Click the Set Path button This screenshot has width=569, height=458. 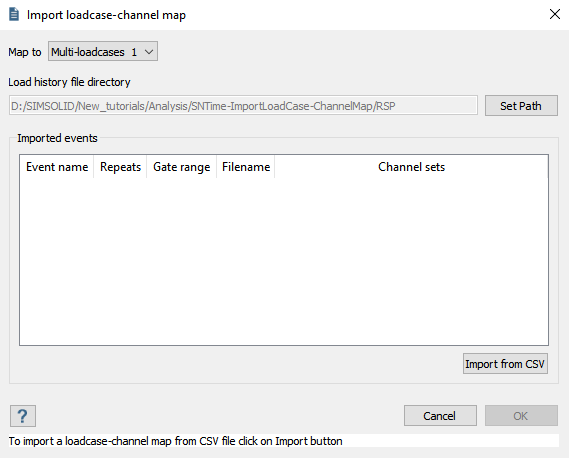(x=521, y=106)
